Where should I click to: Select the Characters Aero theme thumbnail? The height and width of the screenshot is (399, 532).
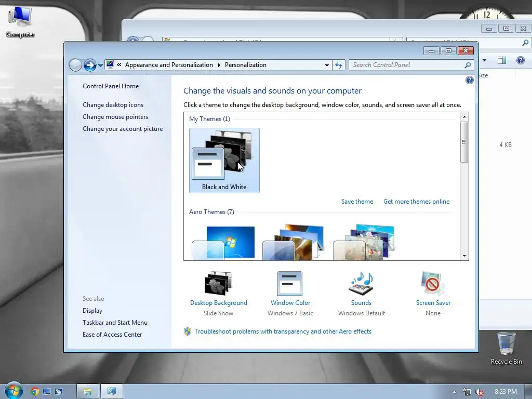[x=364, y=242]
